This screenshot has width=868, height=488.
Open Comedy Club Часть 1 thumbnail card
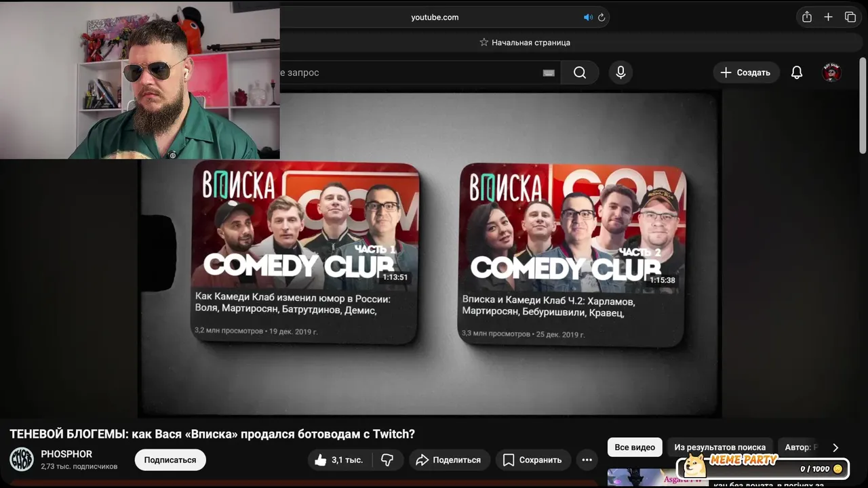[x=304, y=252]
